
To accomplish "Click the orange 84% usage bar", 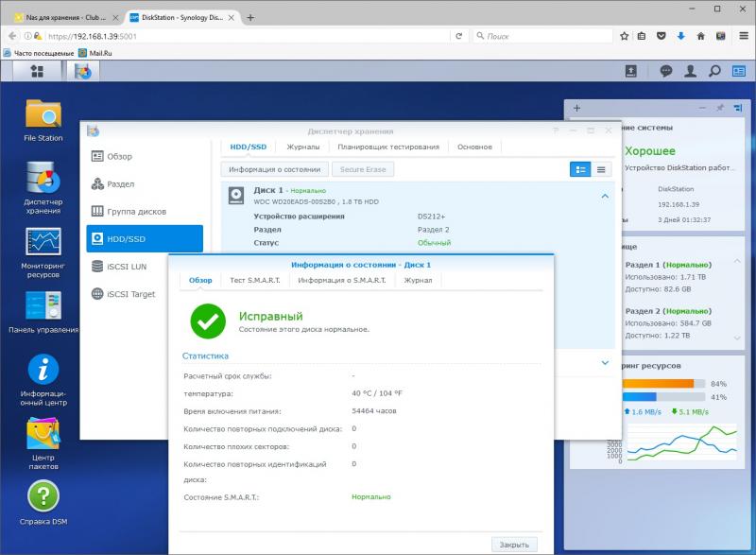I will [658, 384].
